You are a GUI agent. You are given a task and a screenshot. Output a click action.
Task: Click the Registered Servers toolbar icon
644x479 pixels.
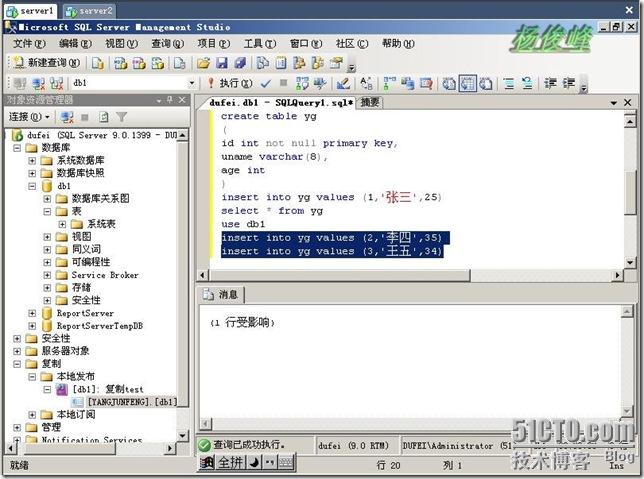coord(262,63)
